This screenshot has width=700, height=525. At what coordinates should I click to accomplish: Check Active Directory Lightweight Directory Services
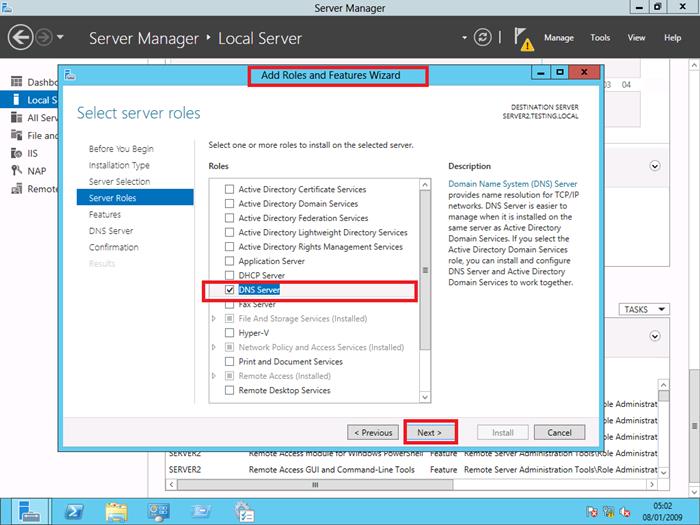coord(229,232)
